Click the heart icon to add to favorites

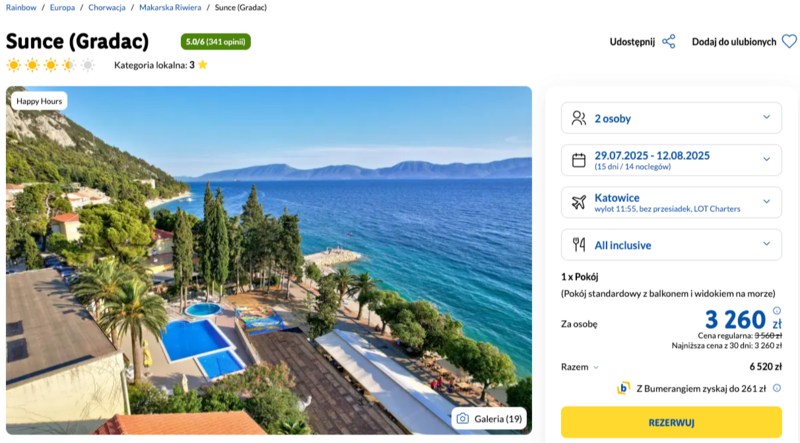click(x=789, y=41)
